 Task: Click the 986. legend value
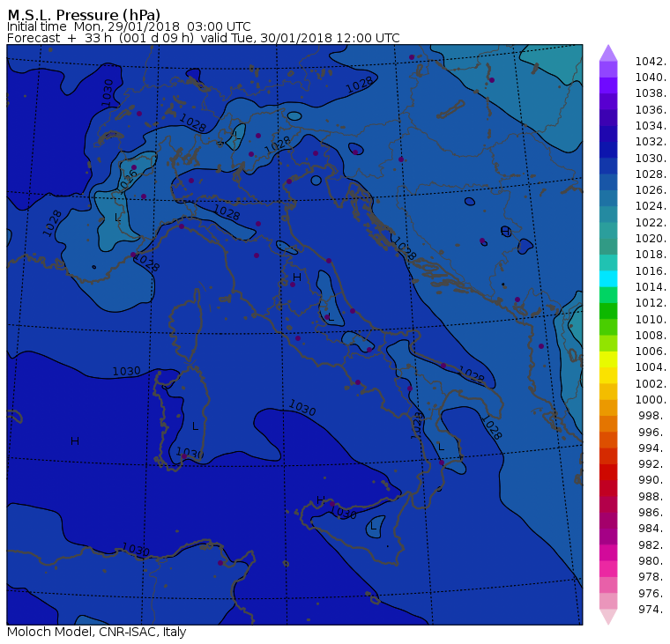[652, 513]
